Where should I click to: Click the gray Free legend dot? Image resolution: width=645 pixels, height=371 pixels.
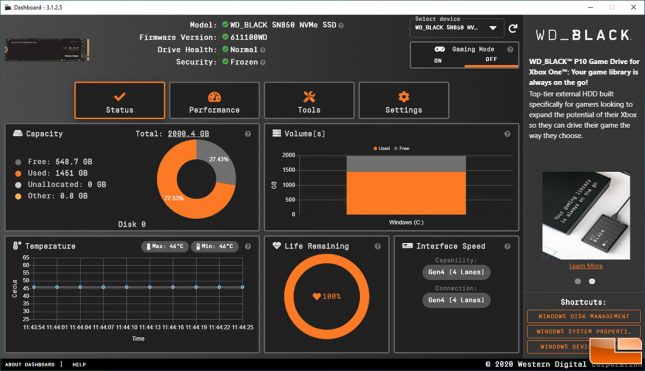pyautogui.click(x=18, y=162)
